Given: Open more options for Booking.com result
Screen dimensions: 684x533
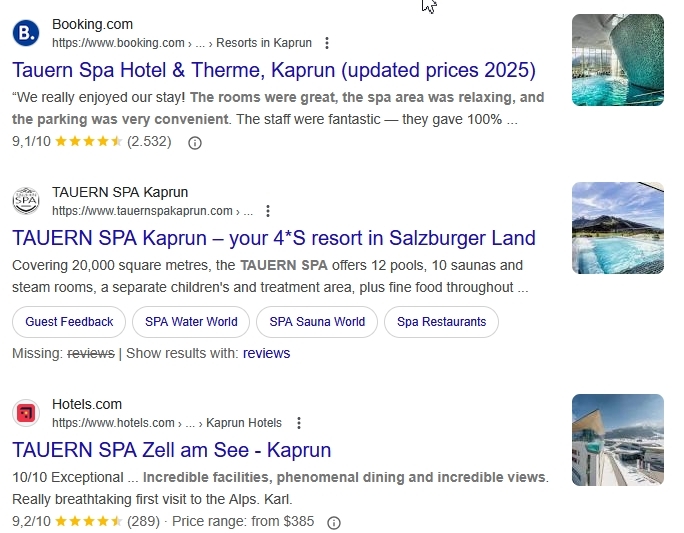Looking at the screenshot, I should pyautogui.click(x=327, y=43).
